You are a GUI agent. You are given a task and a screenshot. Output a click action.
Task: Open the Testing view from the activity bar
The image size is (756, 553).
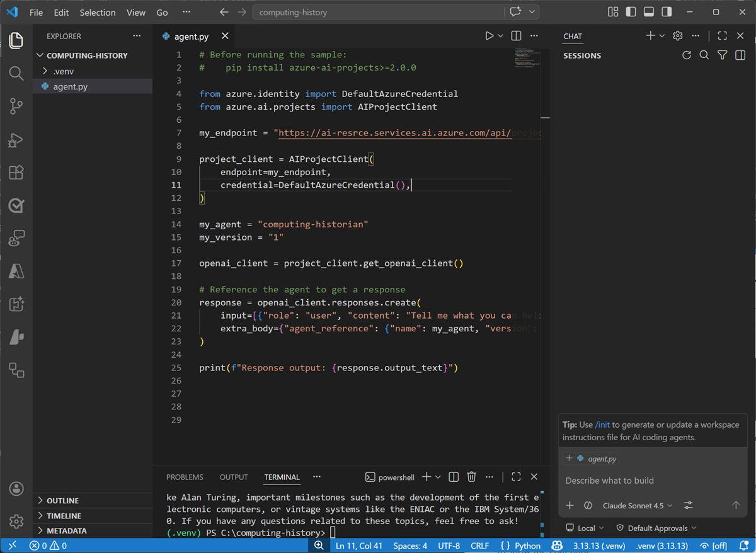pyautogui.click(x=16, y=205)
